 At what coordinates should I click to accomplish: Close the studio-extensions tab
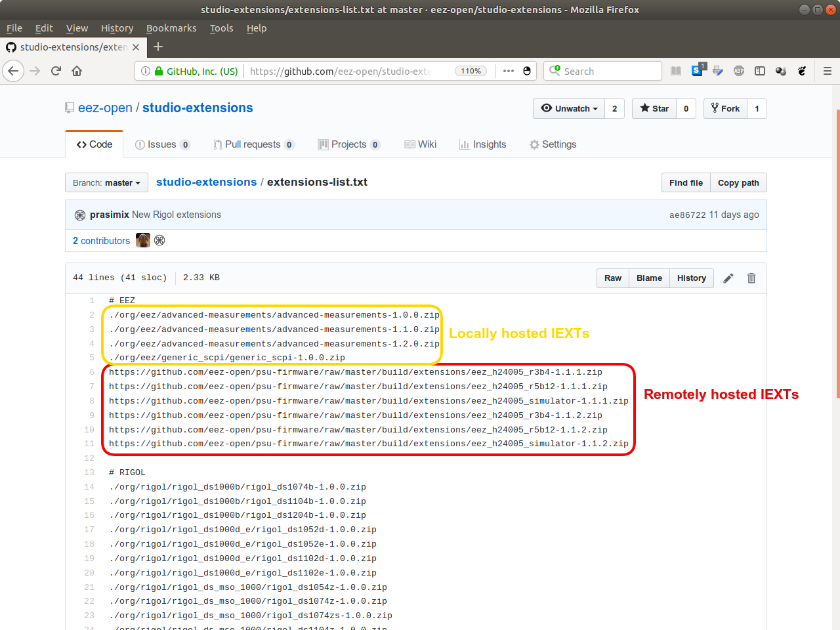point(136,47)
